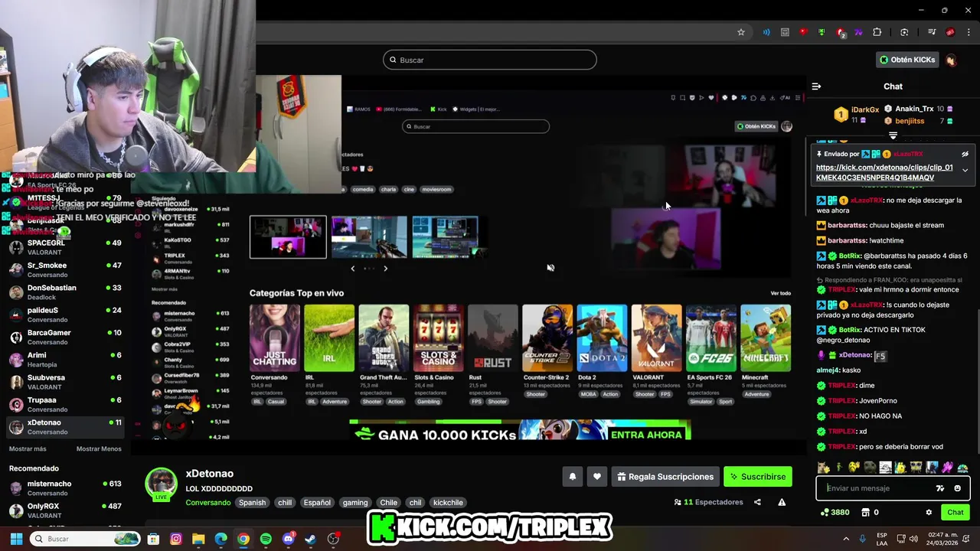Open Sr_Smokee channel in sidebar

click(x=65, y=269)
